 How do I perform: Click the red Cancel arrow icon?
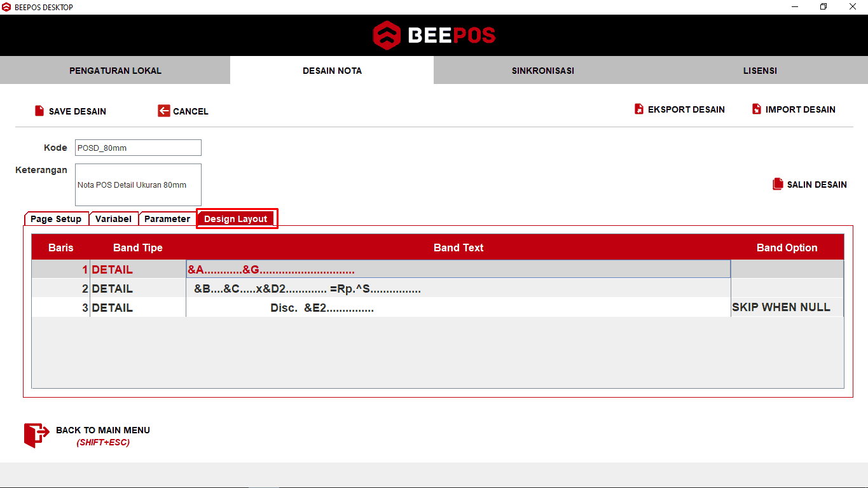click(164, 111)
